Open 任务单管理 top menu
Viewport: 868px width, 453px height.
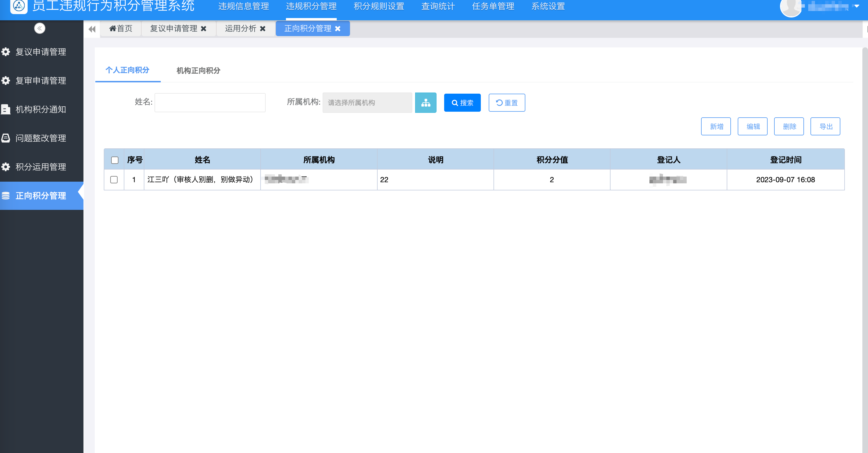493,6
